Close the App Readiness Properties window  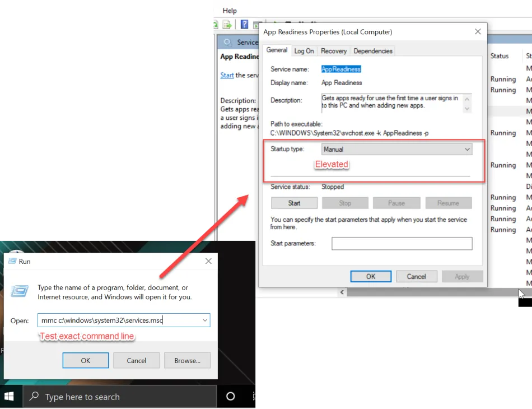pos(478,32)
